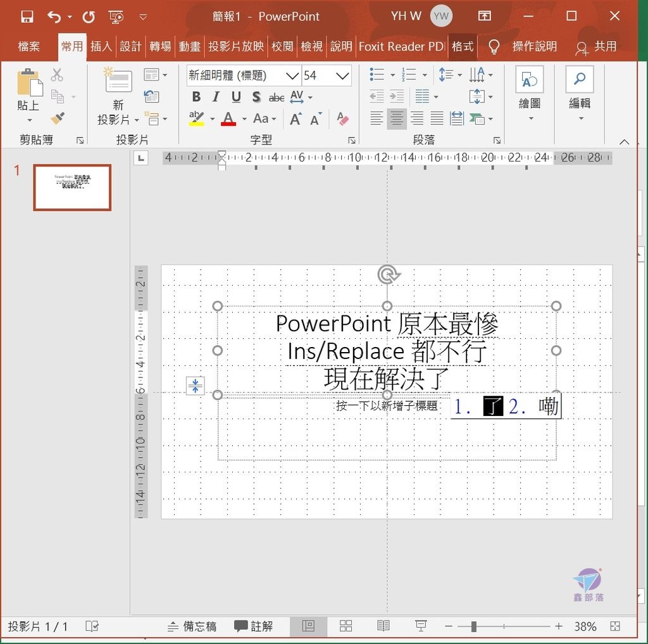Switch to the 設計 tab
The image size is (648, 644).
(x=130, y=46)
